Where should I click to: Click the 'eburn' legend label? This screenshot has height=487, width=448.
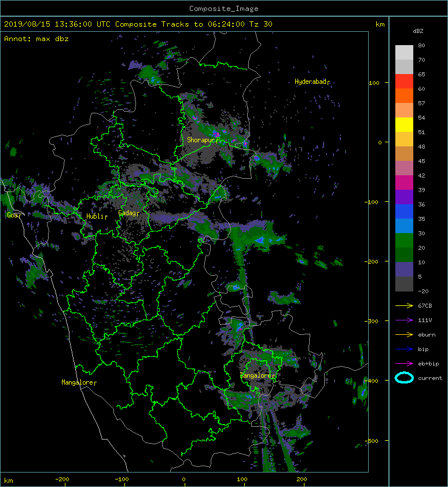pyautogui.click(x=427, y=334)
